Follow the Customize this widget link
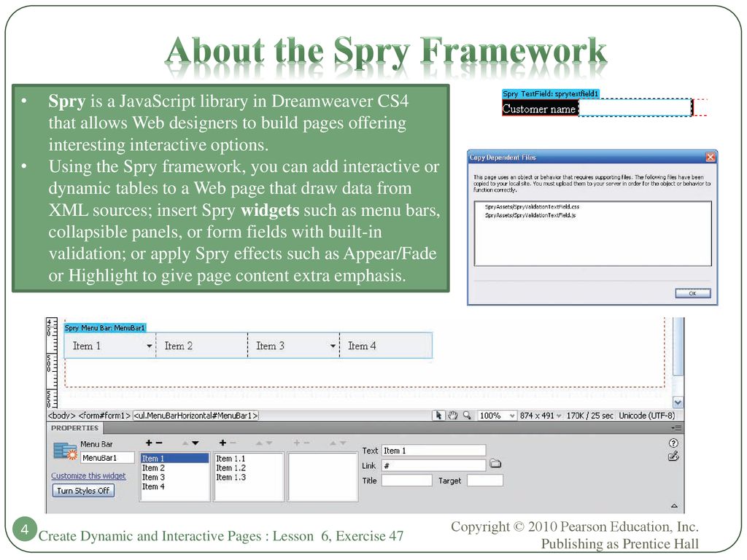The width and height of the screenshot is (747, 560). (x=88, y=475)
